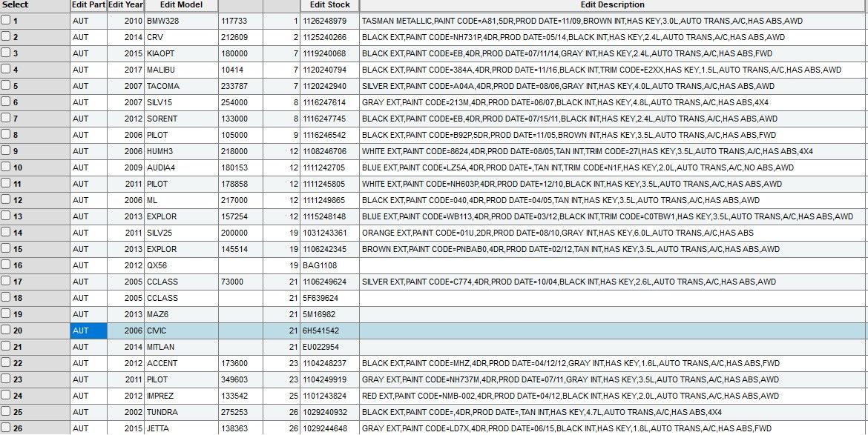The height and width of the screenshot is (435, 868).
Task: Click the ML model cell
Action: (181, 200)
